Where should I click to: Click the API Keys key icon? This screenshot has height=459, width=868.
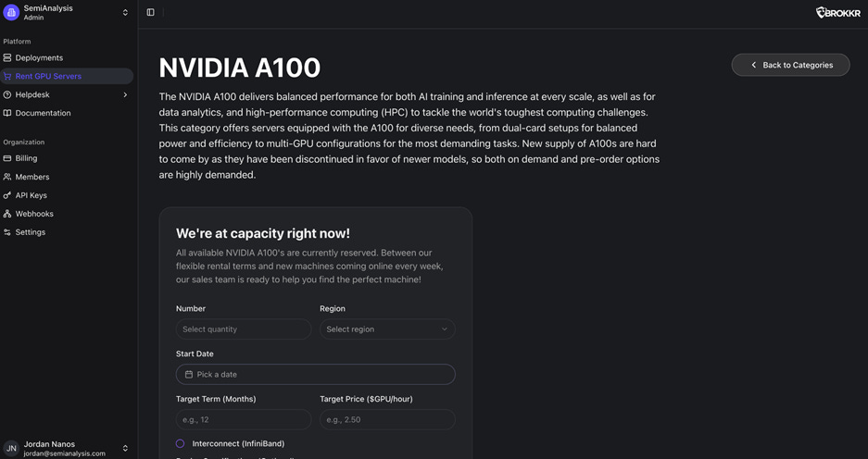click(7, 195)
